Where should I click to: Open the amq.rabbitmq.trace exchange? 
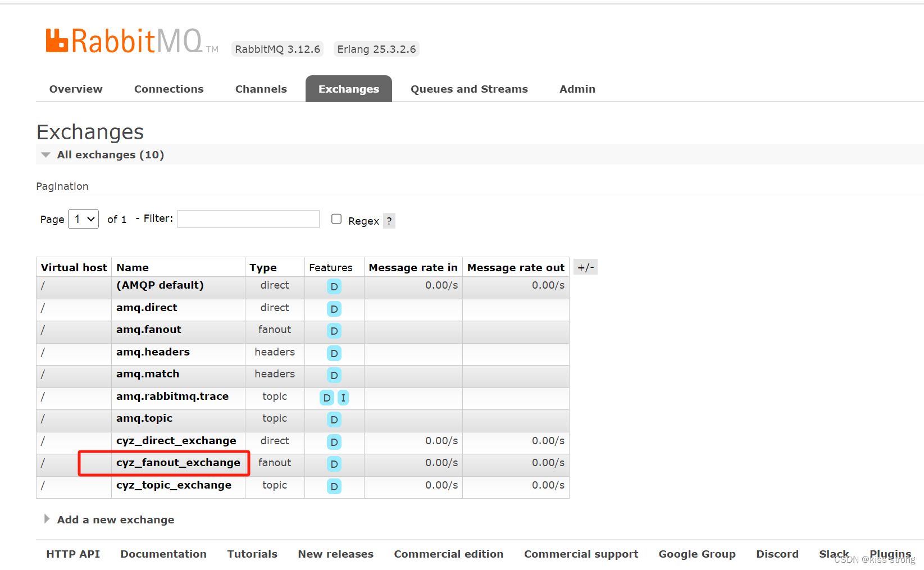[x=172, y=396]
